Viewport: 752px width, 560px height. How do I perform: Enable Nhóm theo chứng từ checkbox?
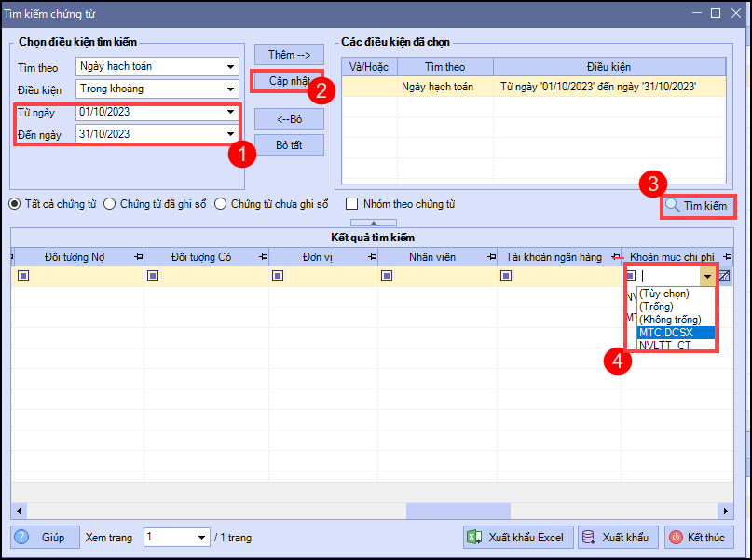[x=352, y=204]
